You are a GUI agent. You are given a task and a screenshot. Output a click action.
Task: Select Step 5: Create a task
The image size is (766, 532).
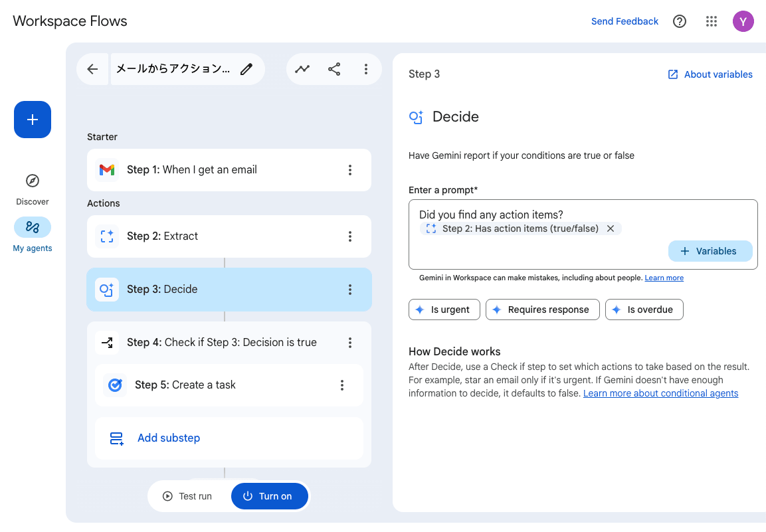[x=229, y=385]
